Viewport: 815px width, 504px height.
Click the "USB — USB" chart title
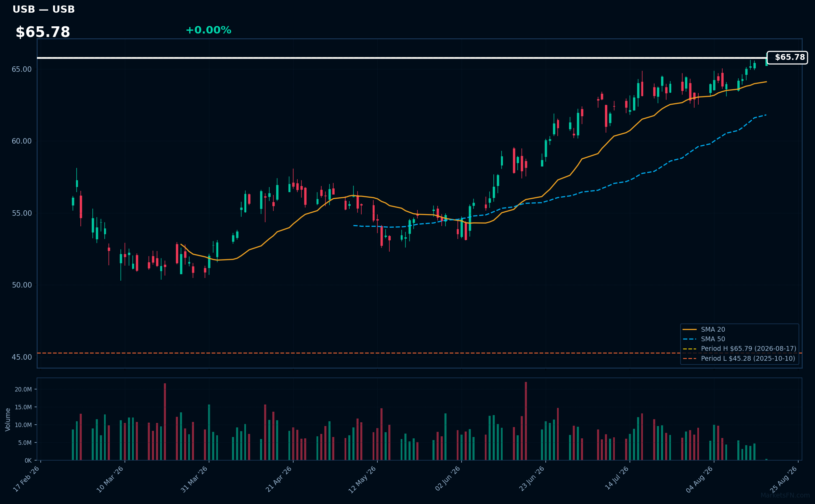click(x=43, y=10)
